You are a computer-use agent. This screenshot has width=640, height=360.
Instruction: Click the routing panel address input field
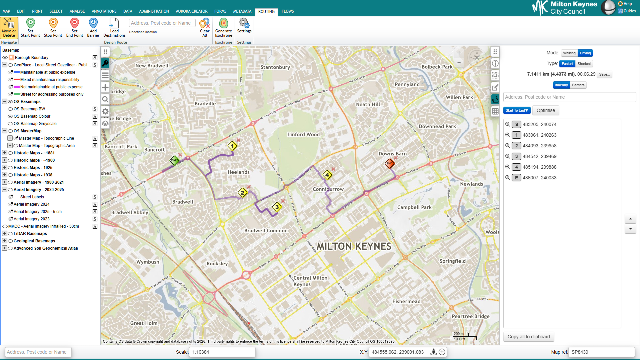(569, 97)
